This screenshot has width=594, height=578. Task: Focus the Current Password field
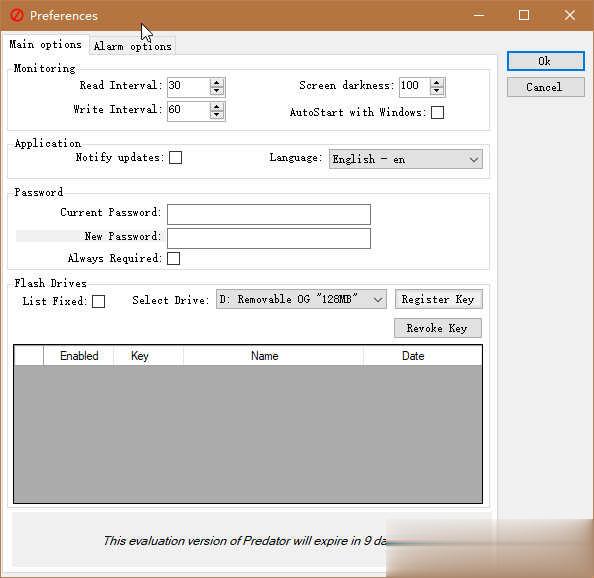[269, 214]
